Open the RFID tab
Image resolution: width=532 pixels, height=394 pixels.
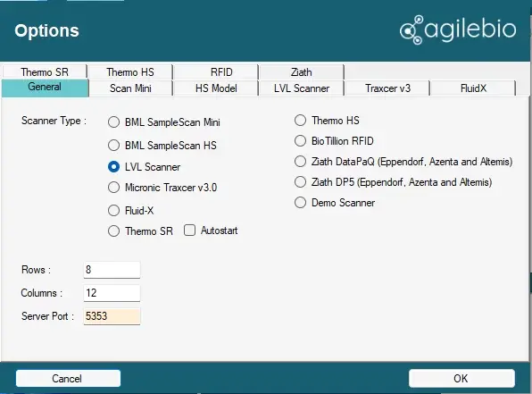221,72
